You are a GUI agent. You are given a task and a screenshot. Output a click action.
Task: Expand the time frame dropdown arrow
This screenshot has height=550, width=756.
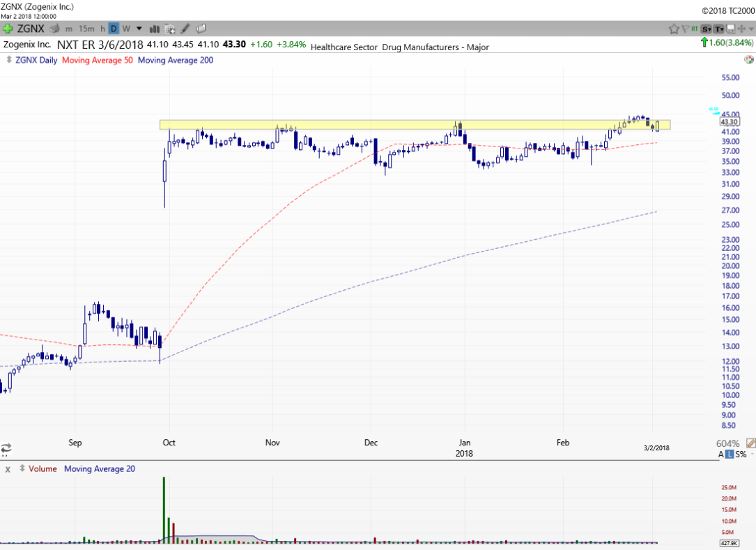pyautogui.click(x=139, y=29)
